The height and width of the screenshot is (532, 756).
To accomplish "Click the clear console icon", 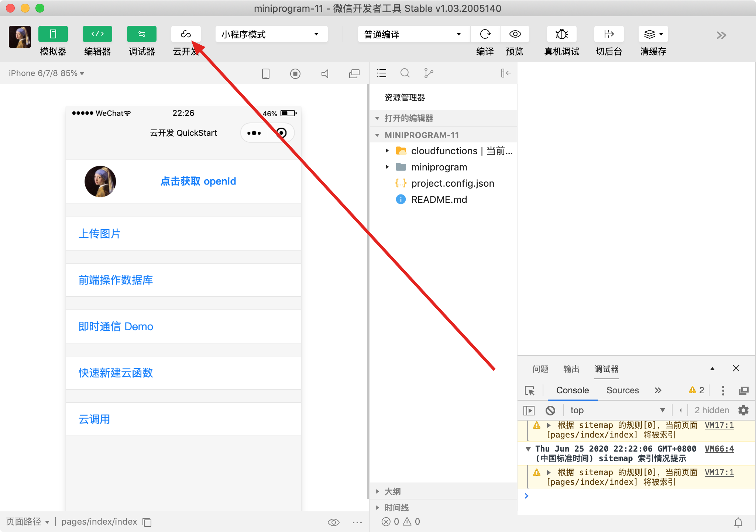I will 550,410.
